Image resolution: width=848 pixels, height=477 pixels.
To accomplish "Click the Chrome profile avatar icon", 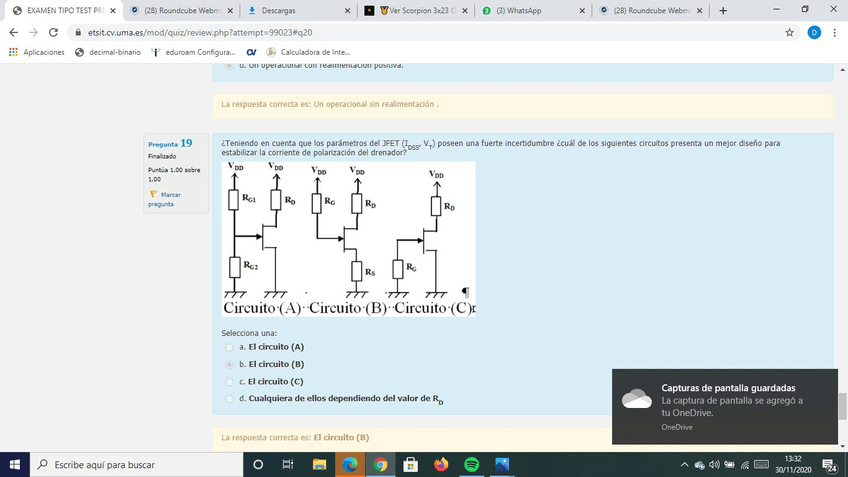I will tap(814, 32).
